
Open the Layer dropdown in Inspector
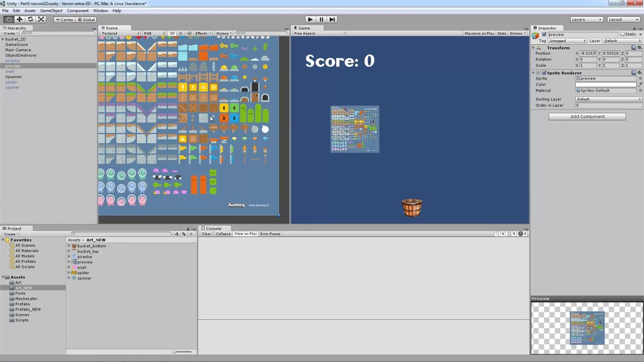[622, 41]
